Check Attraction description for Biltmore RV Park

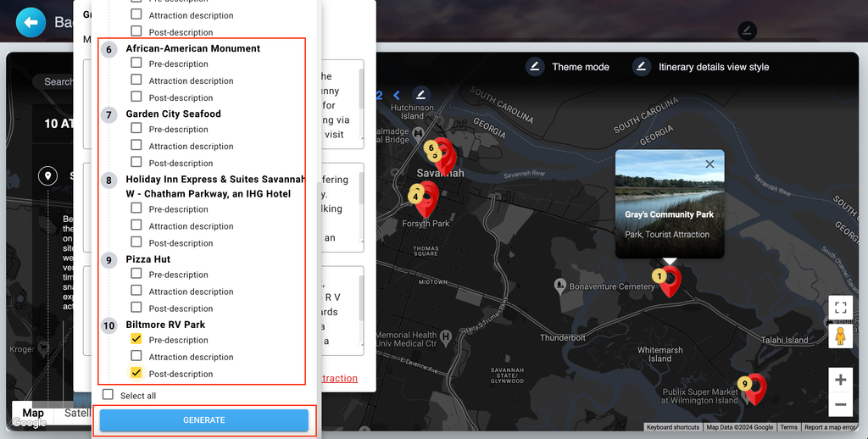pos(136,355)
